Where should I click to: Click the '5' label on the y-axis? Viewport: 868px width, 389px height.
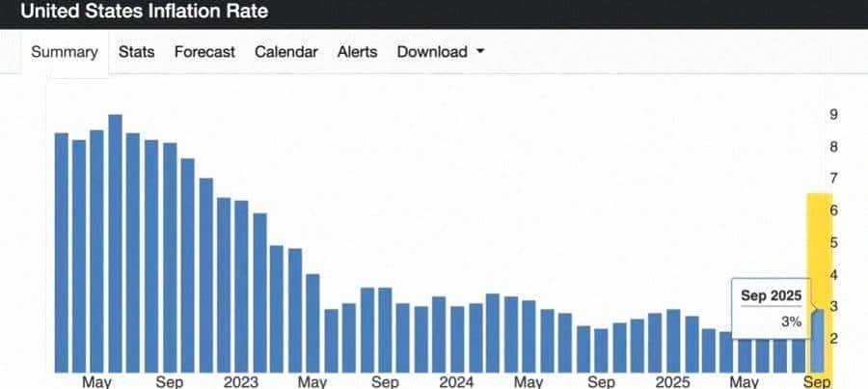coord(833,242)
